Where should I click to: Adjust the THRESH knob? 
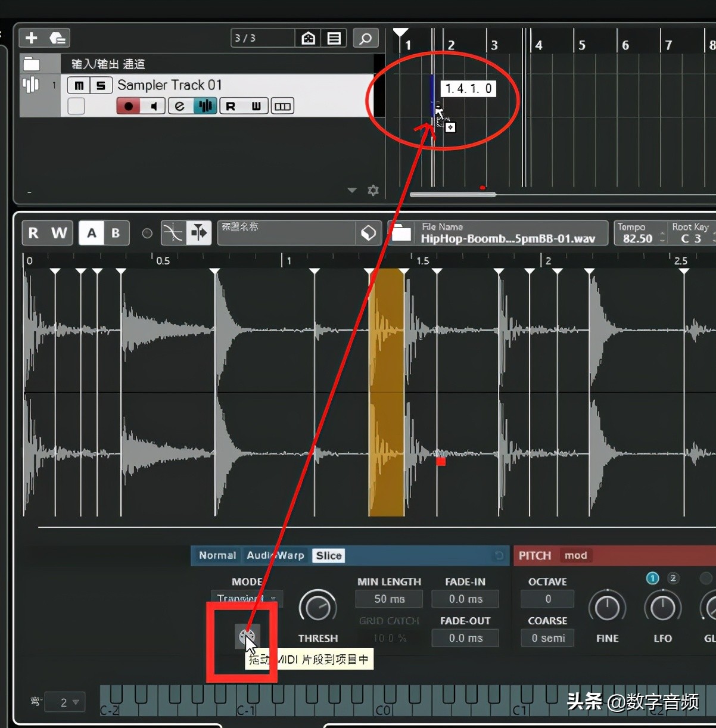[x=317, y=606]
